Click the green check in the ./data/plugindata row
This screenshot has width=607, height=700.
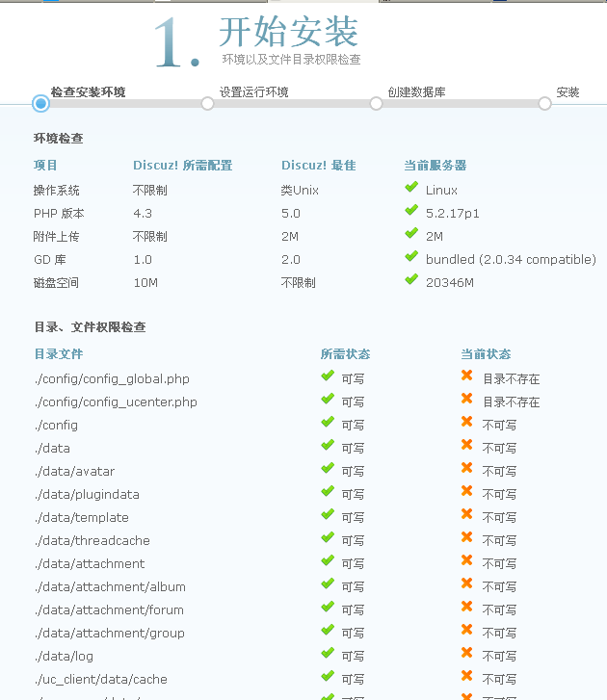[x=328, y=492]
